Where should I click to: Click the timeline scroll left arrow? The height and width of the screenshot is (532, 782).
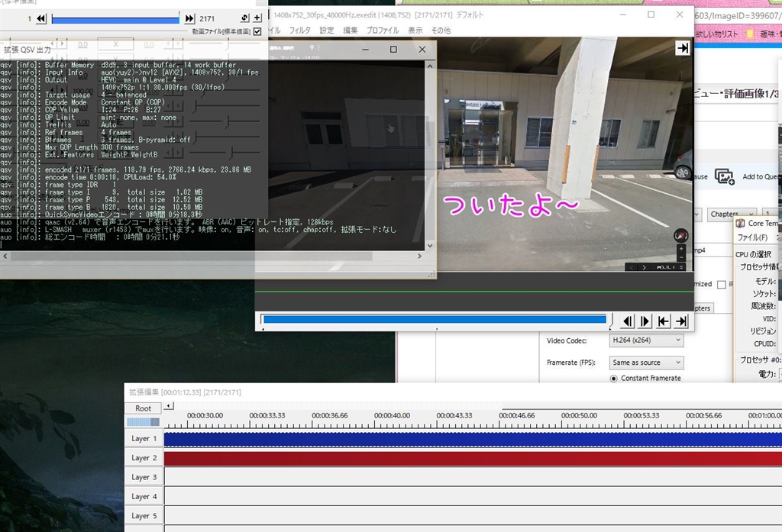[169, 406]
